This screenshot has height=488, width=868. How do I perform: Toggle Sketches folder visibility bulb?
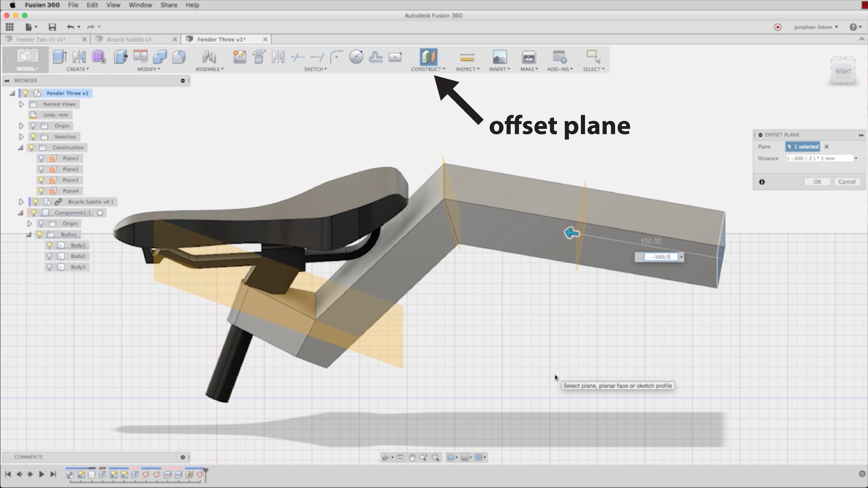33,137
